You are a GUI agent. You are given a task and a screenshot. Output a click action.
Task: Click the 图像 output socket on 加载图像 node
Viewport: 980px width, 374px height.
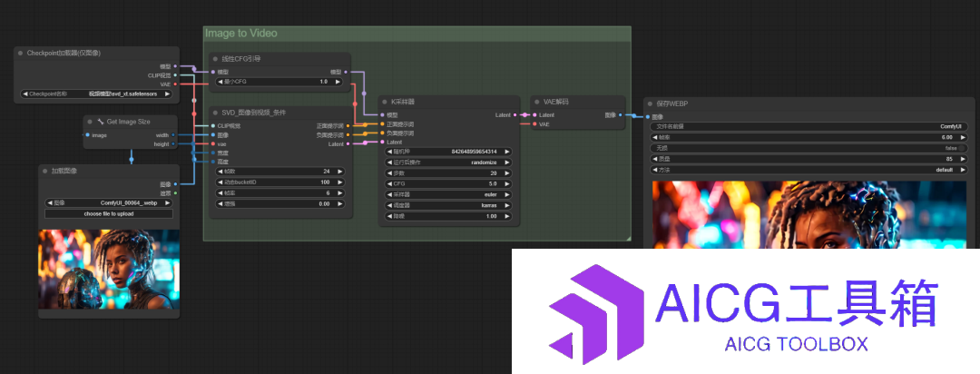coord(175,184)
